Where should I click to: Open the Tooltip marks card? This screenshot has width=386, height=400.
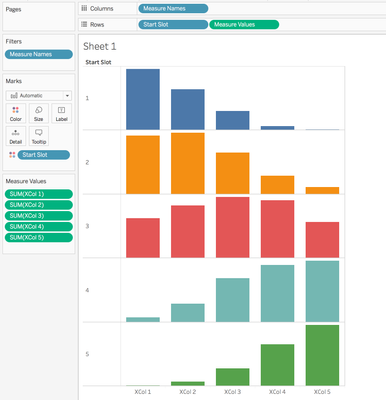coord(39,136)
